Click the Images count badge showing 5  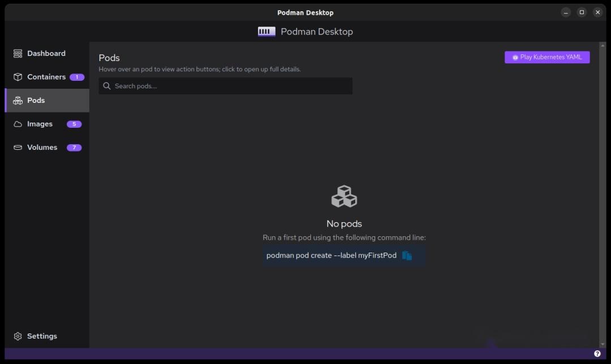click(74, 124)
